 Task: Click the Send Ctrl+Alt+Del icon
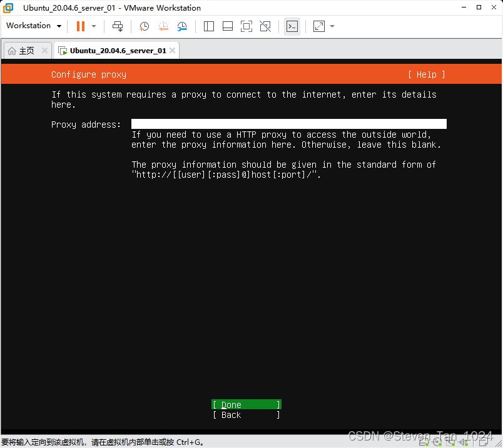click(118, 26)
